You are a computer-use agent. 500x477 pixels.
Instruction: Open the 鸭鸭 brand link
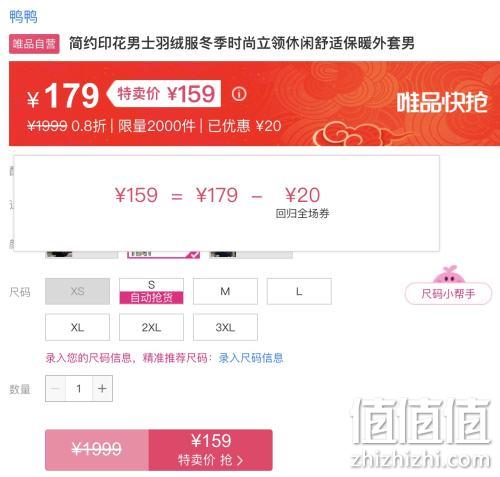click(23, 16)
